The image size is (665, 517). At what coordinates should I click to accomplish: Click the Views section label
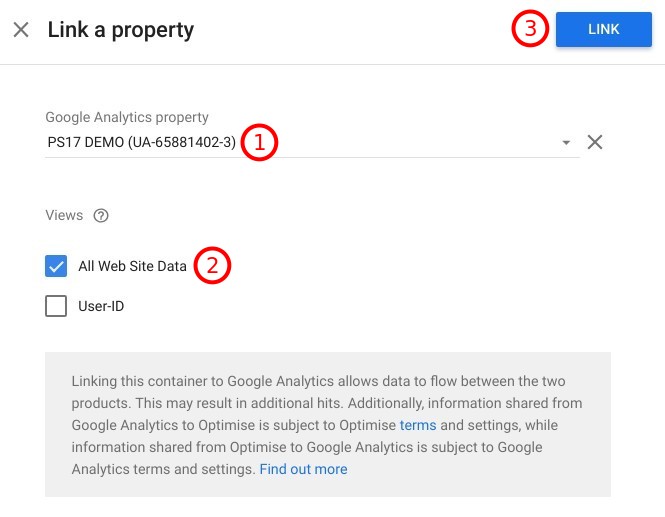tap(64, 215)
